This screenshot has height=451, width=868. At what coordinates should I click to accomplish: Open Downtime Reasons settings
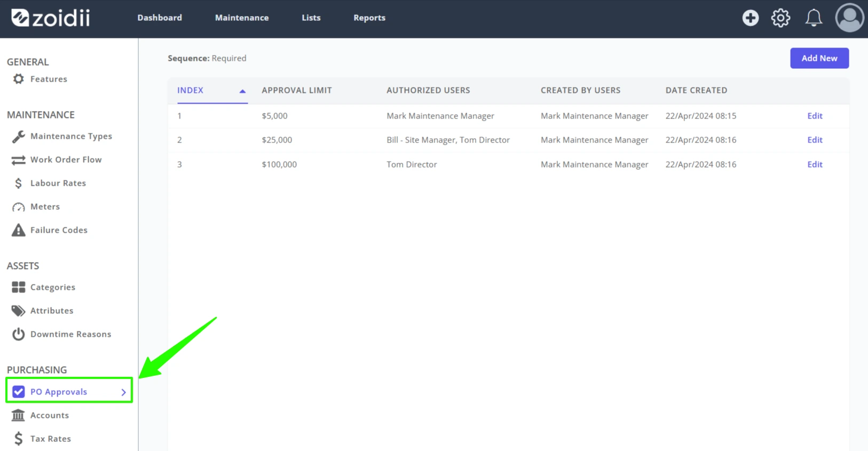point(70,334)
